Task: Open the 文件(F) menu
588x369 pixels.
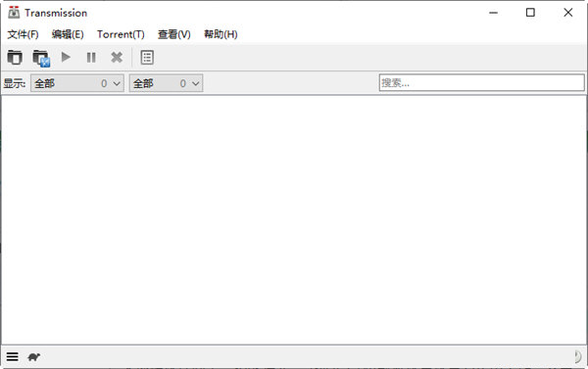Action: click(23, 34)
